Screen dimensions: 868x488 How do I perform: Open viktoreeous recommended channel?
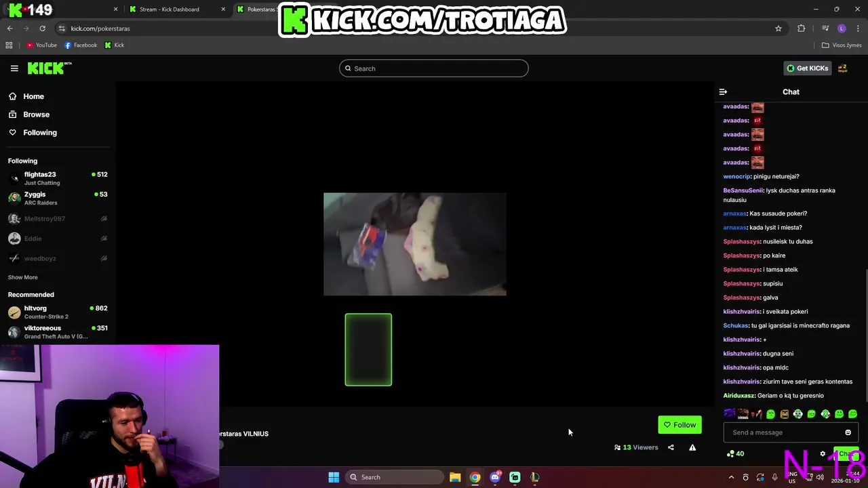tap(58, 331)
